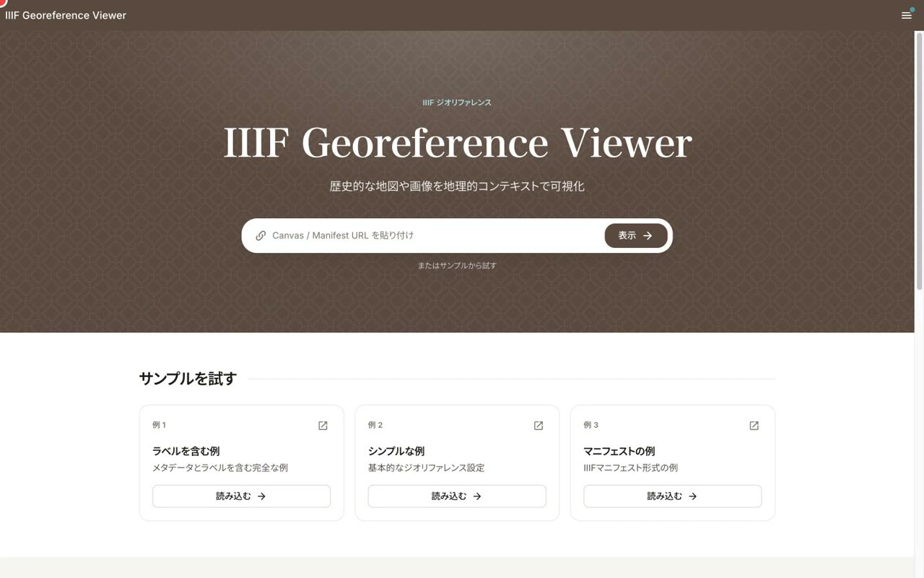Load the シンプルな例 sample

click(457, 496)
